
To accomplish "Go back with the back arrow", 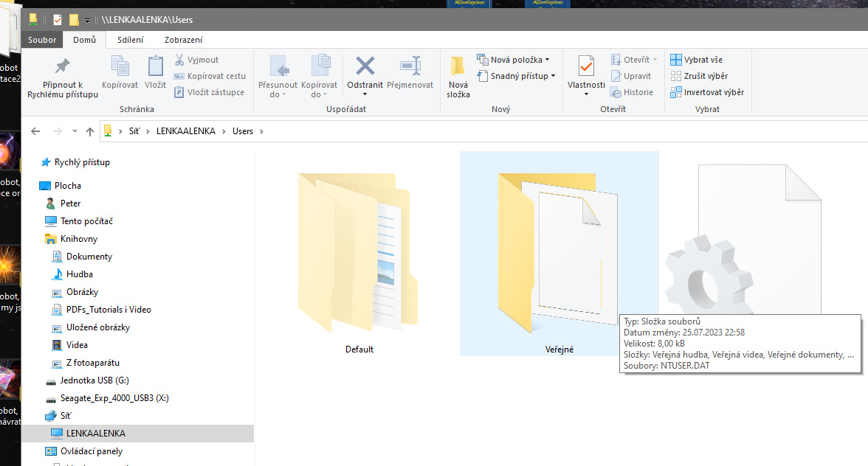I will (x=35, y=131).
